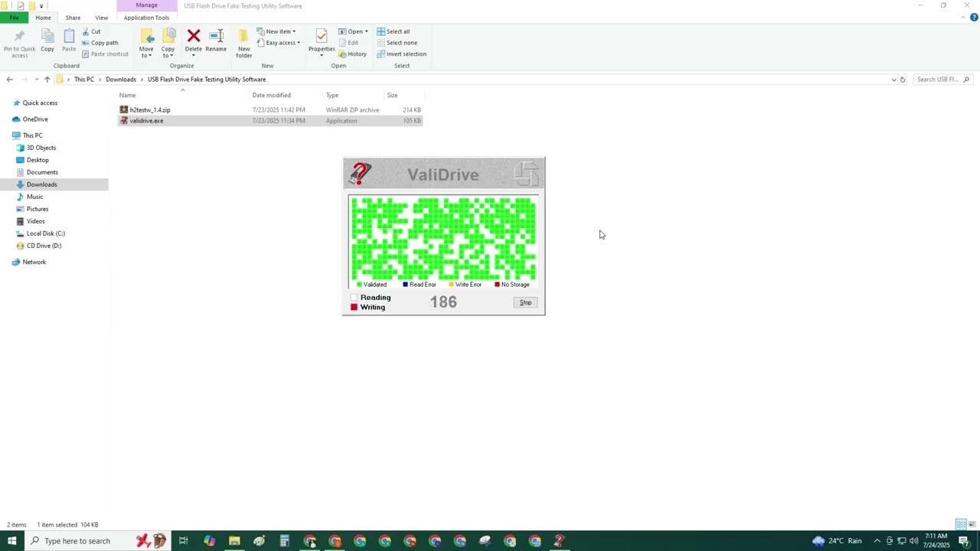The height and width of the screenshot is (551, 980).
Task: Open CD Drive (D:)
Action: click(x=44, y=246)
